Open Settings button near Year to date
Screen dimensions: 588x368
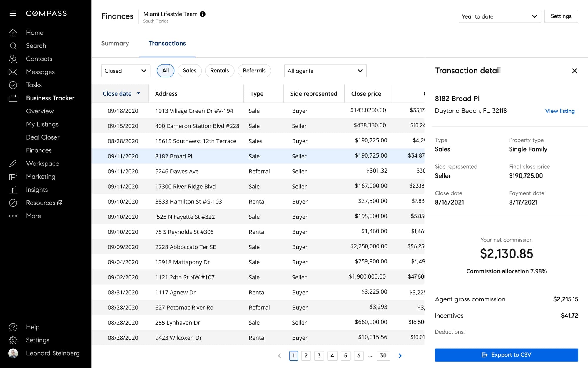[561, 16]
